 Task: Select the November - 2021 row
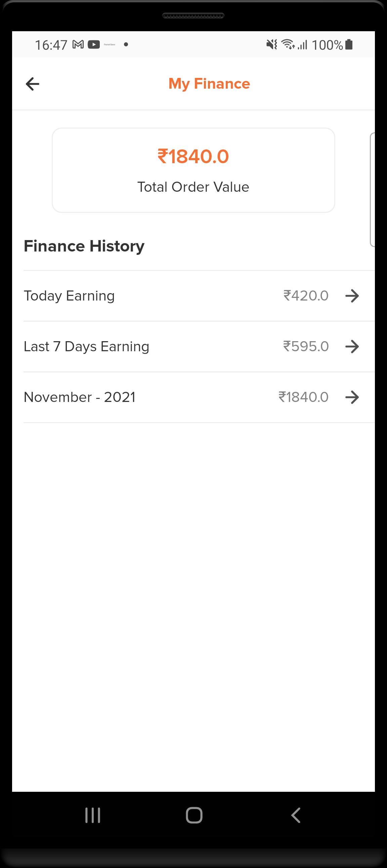tap(199, 397)
